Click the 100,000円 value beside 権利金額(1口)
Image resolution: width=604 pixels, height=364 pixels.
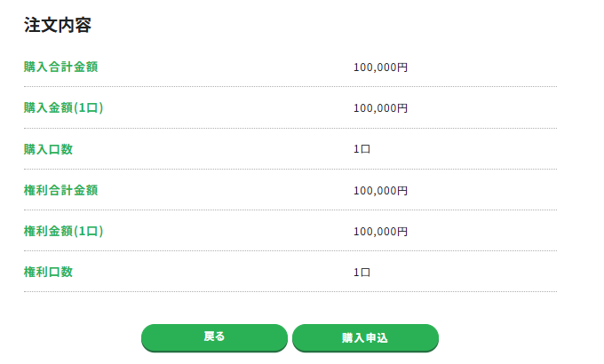(380, 232)
